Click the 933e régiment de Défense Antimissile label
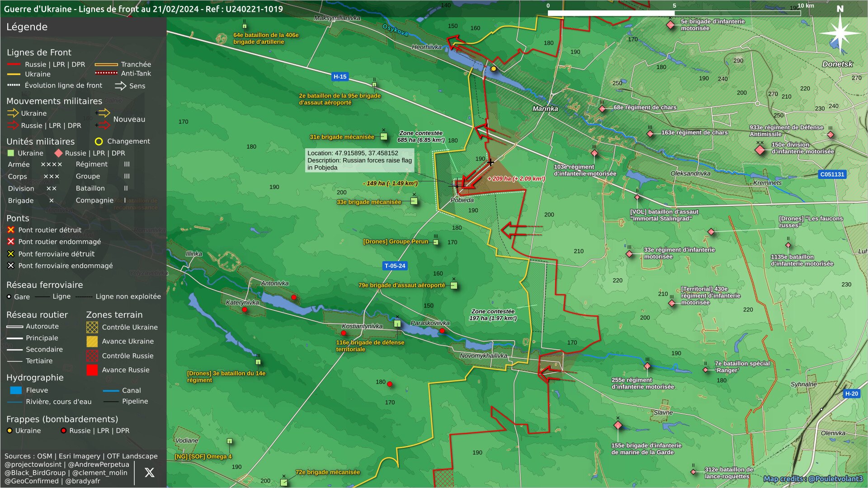The height and width of the screenshot is (488, 868). coord(786,131)
